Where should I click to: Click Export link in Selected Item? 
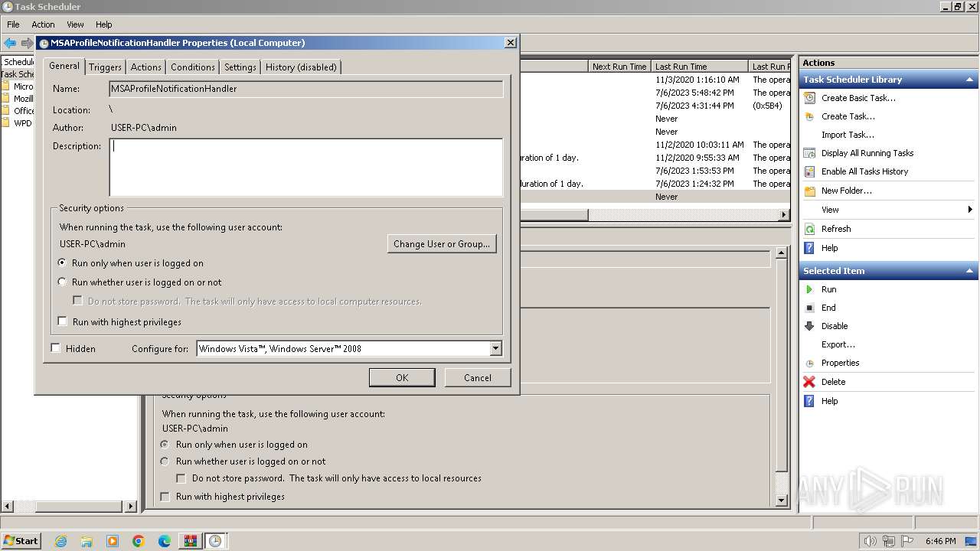coord(838,344)
